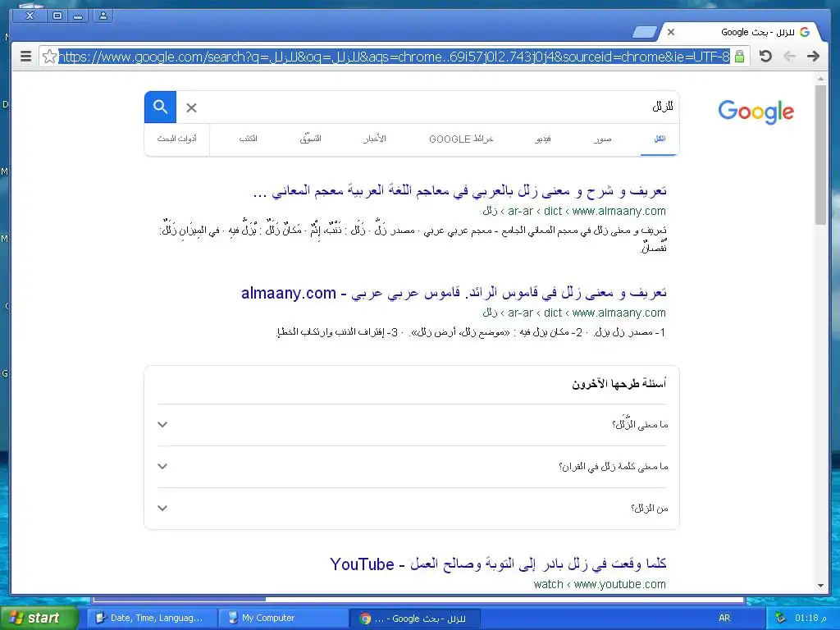The image size is (840, 630).
Task: Click the scrollbar up arrow
Action: (x=820, y=80)
